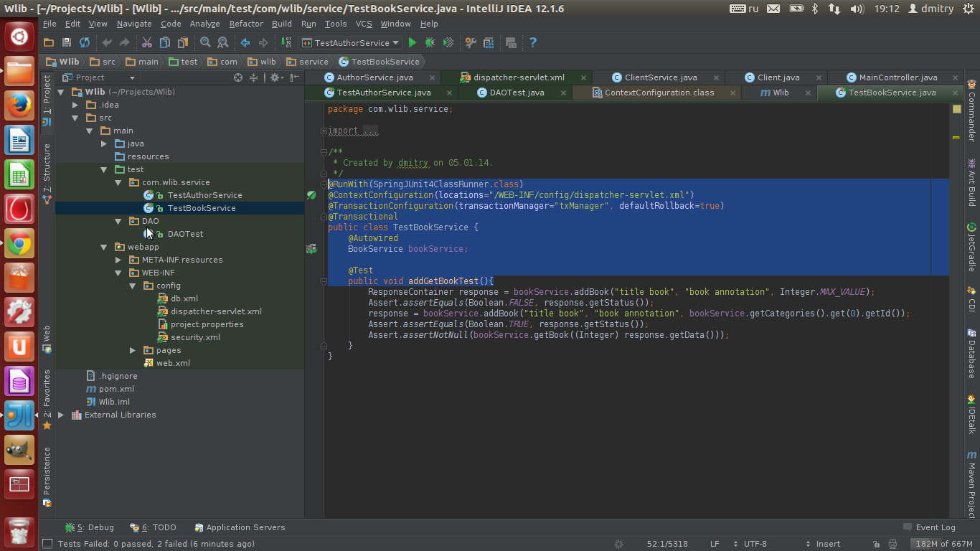Start Debug with the green bug icon
The height and width of the screenshot is (551, 980).
pos(430,43)
